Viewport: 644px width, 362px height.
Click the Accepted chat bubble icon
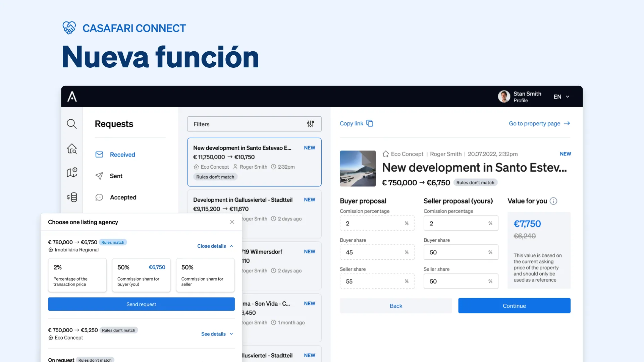[x=99, y=197]
